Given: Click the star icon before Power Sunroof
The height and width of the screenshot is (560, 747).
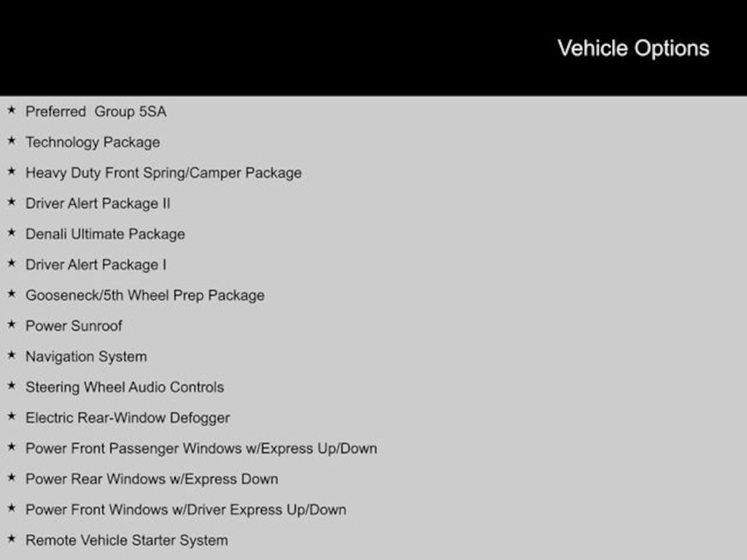Looking at the screenshot, I should [11, 325].
